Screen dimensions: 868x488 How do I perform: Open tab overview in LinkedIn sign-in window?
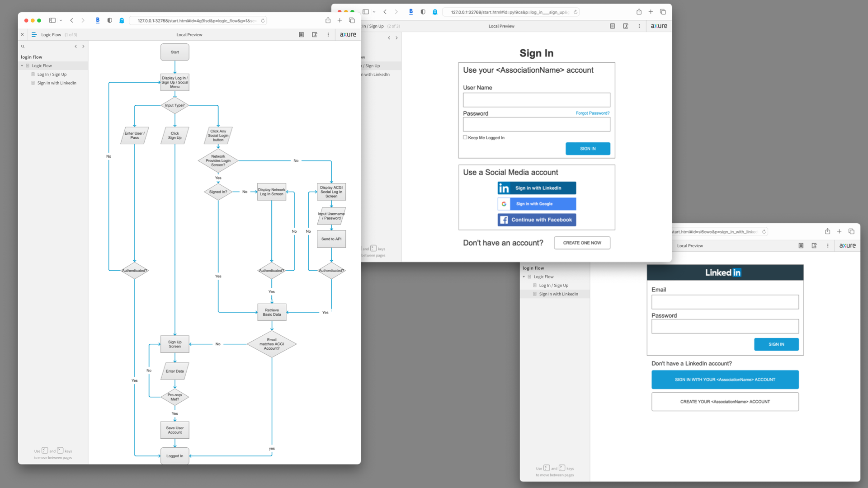pyautogui.click(x=851, y=231)
